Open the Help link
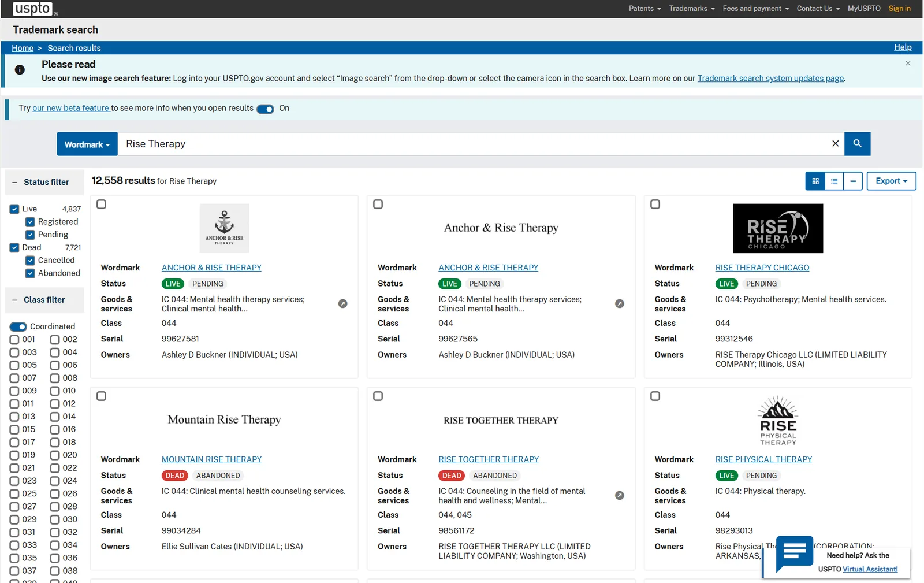 point(903,47)
